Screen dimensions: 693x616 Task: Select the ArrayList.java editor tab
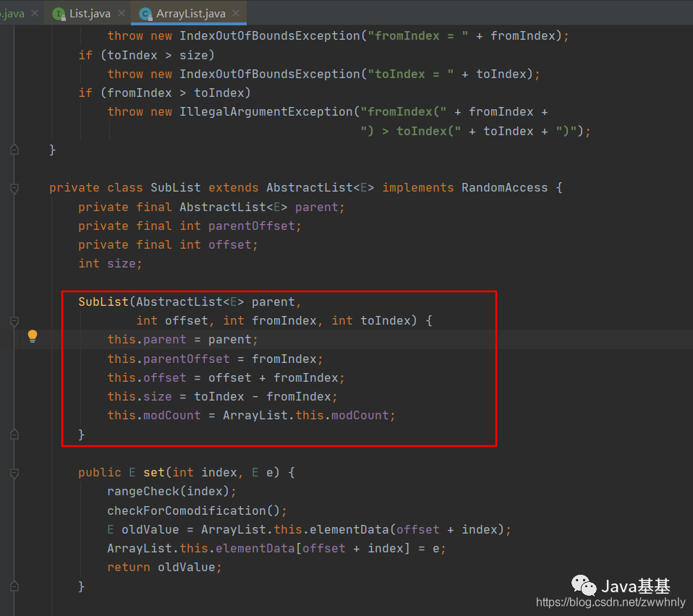(191, 14)
